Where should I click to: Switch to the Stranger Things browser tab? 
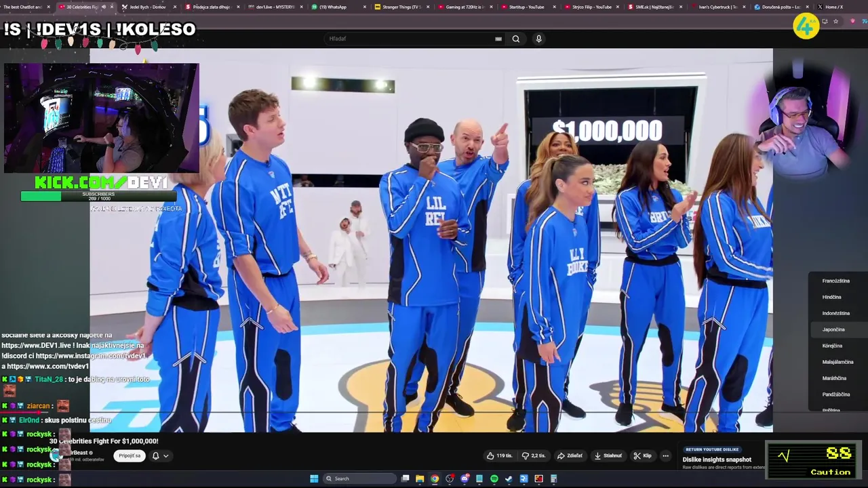pyautogui.click(x=401, y=7)
